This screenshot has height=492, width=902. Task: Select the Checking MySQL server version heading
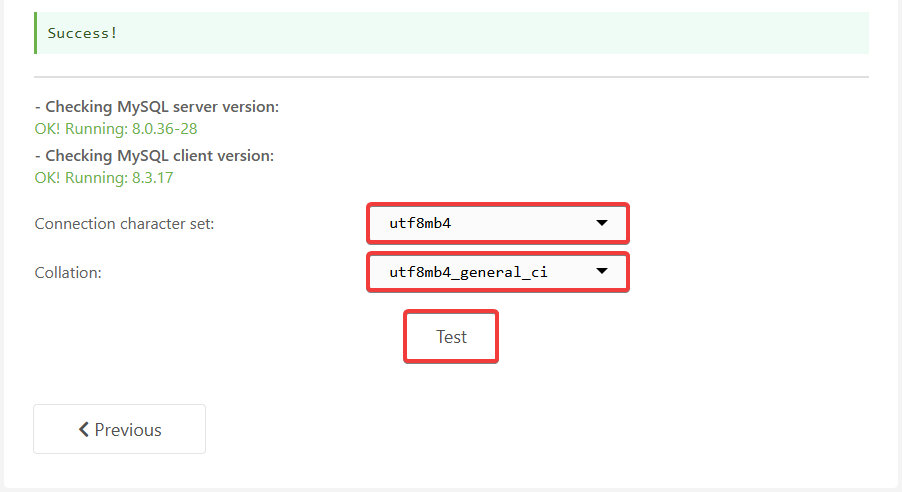[x=156, y=107]
